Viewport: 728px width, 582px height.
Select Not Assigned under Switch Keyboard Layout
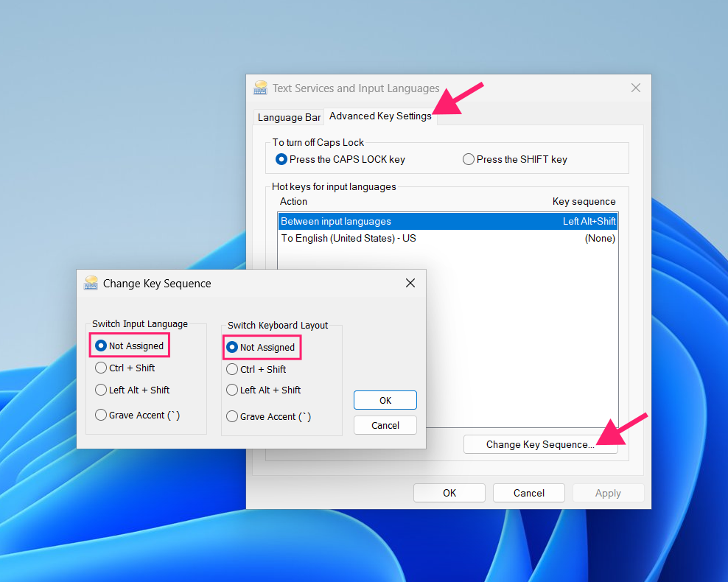(x=260, y=347)
